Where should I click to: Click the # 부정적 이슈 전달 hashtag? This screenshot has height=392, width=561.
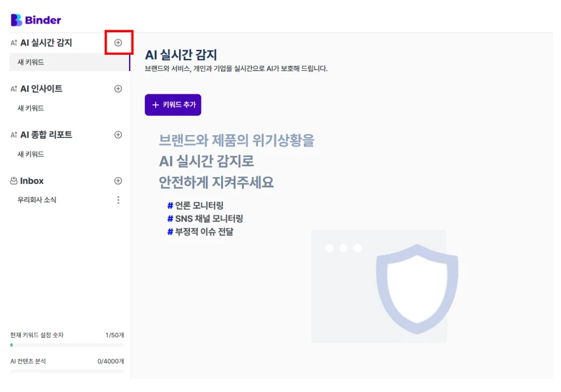point(200,232)
